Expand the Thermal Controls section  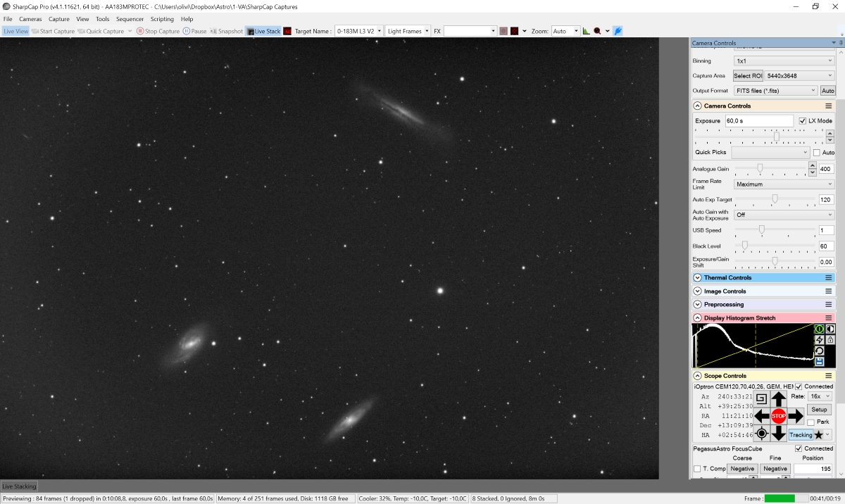(698, 278)
